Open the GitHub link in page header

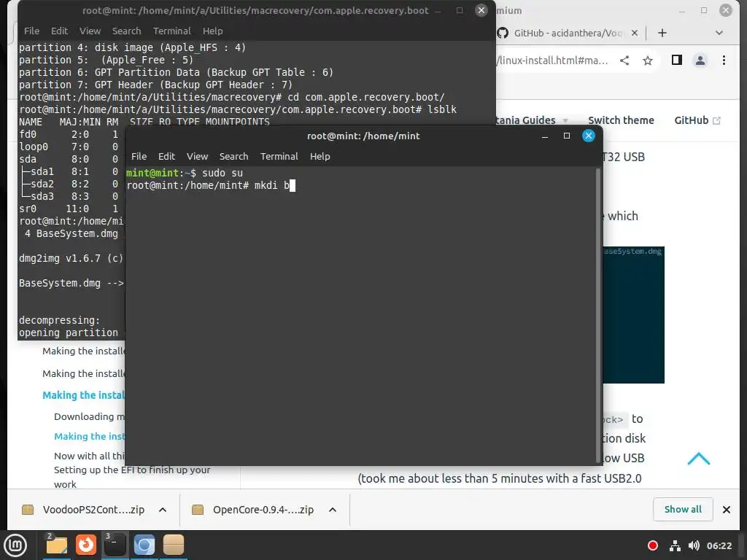(x=697, y=120)
